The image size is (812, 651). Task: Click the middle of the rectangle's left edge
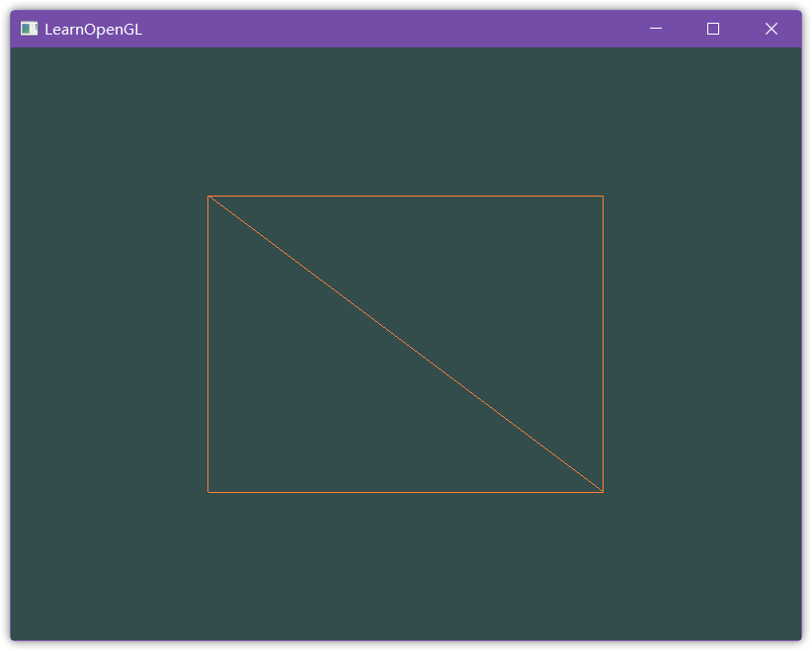(208, 344)
